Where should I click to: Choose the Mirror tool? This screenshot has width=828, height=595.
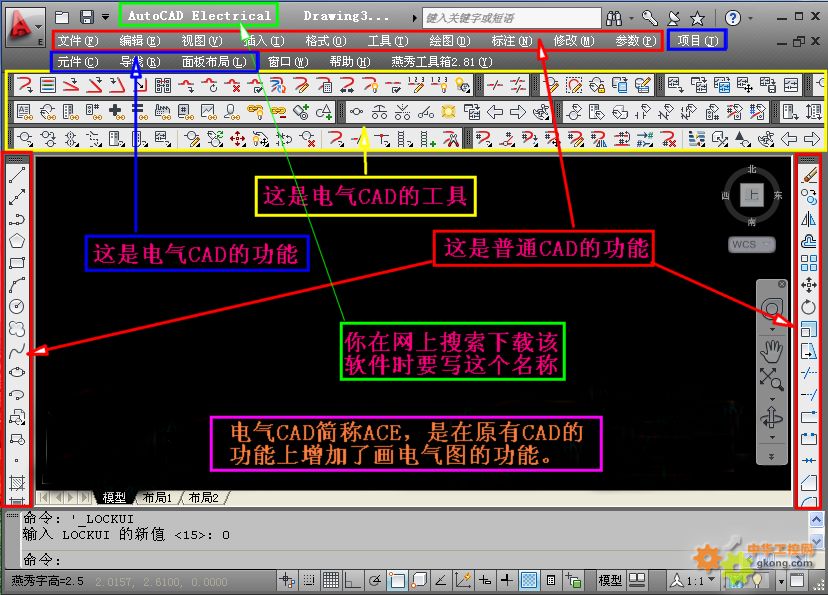tap(808, 219)
